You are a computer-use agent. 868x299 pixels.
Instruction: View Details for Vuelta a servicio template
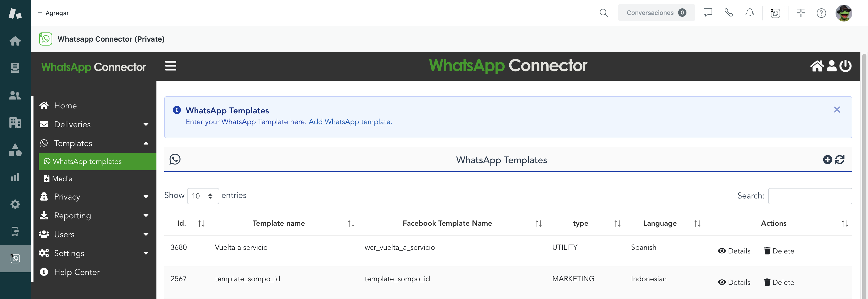pos(734,251)
